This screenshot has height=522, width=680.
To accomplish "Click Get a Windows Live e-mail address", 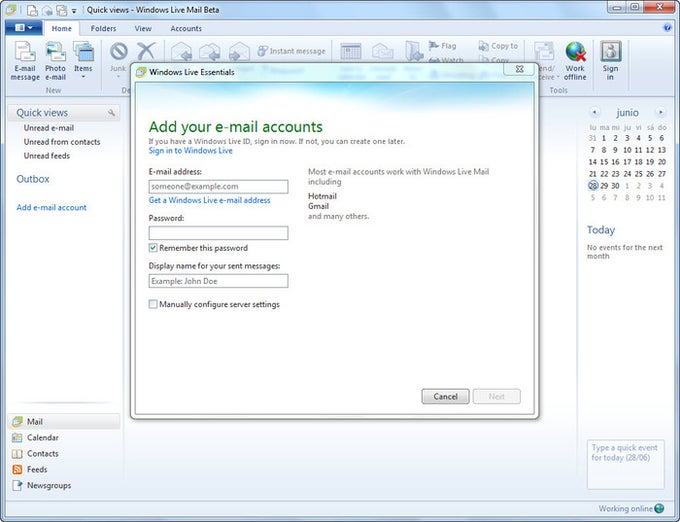I will coord(209,200).
